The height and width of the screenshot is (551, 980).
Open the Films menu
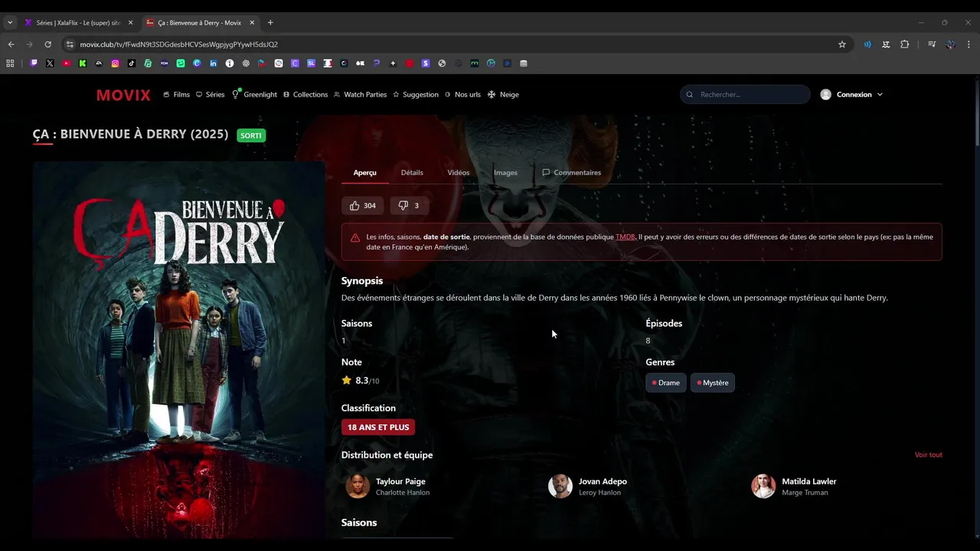pyautogui.click(x=176, y=95)
